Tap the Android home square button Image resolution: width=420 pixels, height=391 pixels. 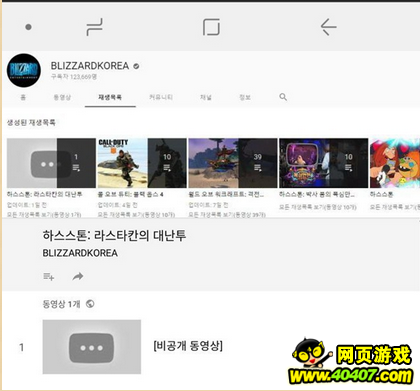211,27
